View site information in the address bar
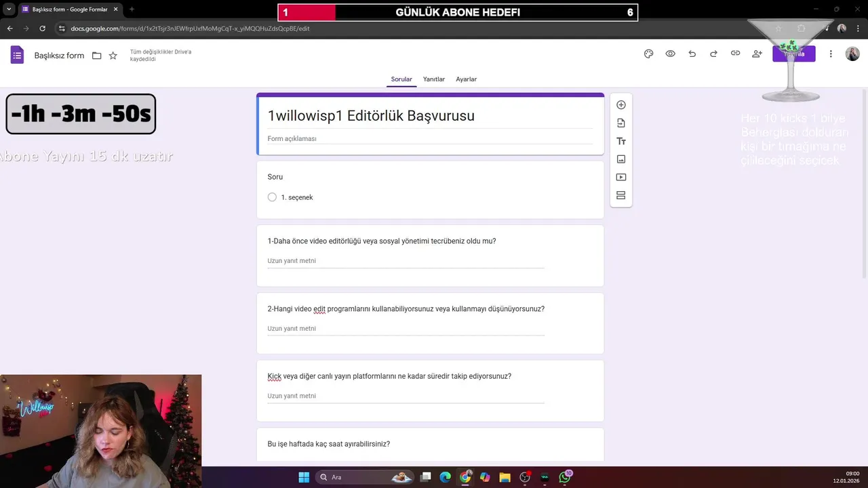This screenshot has width=868, height=488. click(x=62, y=28)
